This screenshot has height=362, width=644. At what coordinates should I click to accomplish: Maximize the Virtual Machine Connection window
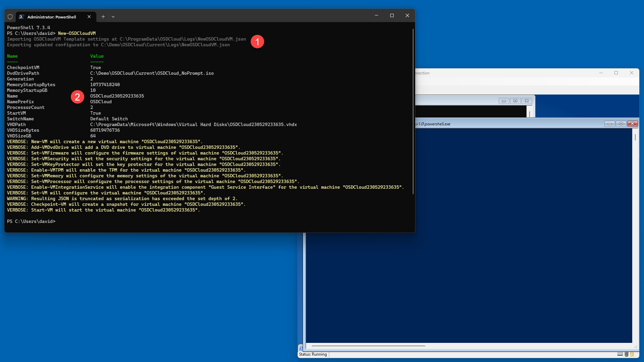pyautogui.click(x=616, y=73)
